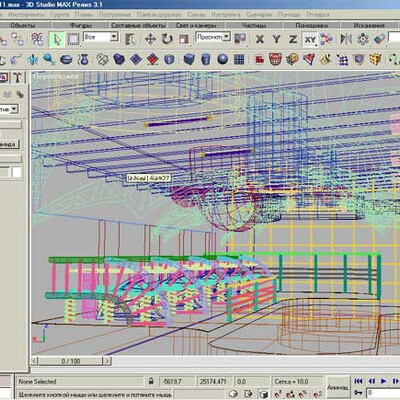Expand the 'Просмотр' coordinate system dropdown

[213, 37]
